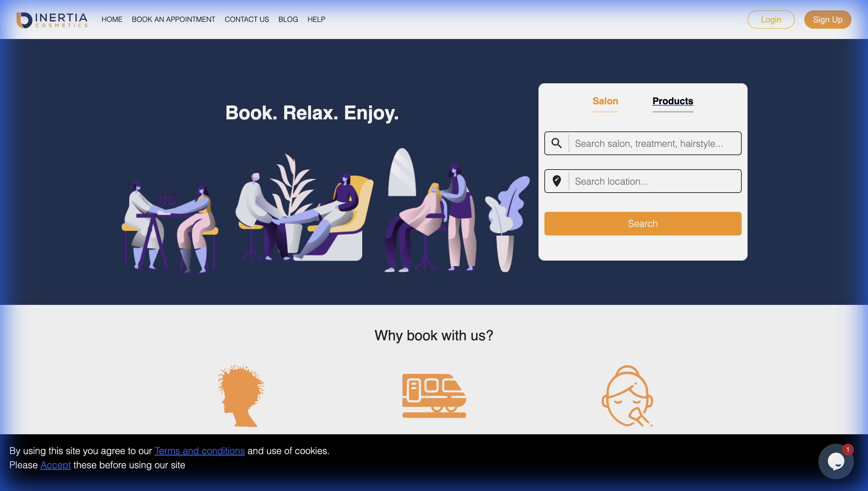
Task: Click the Inertia Cosmetics logo
Action: click(x=52, y=20)
